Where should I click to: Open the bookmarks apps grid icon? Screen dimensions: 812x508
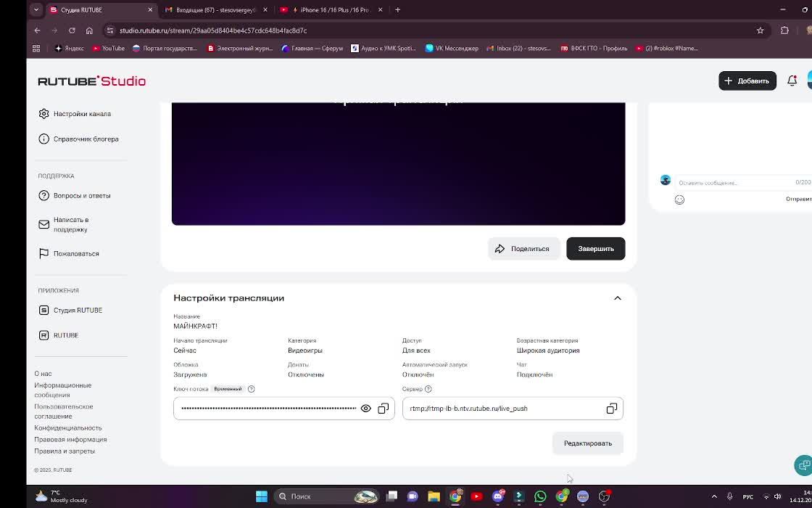[x=36, y=48]
